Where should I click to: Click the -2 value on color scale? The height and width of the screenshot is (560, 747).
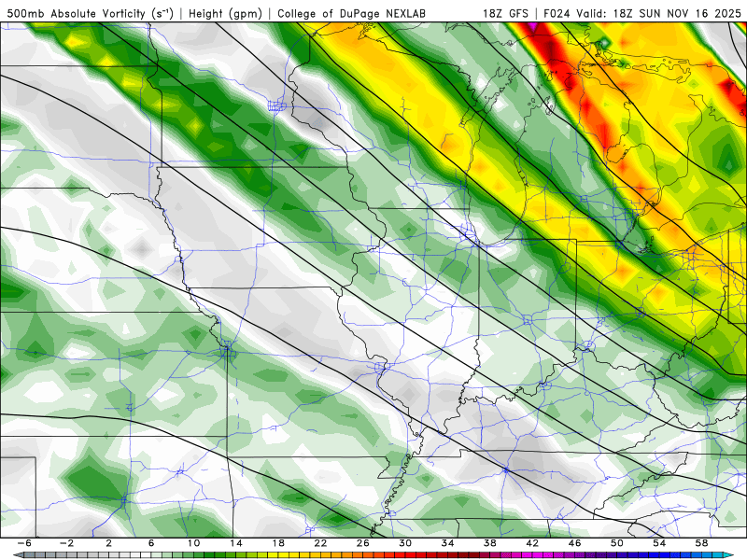click(67, 543)
